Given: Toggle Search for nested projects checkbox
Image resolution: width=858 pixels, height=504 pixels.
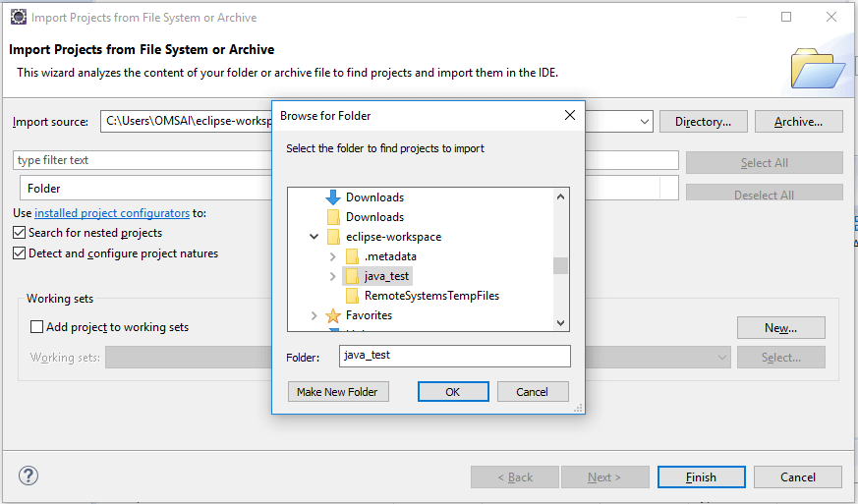Looking at the screenshot, I should click(x=20, y=233).
